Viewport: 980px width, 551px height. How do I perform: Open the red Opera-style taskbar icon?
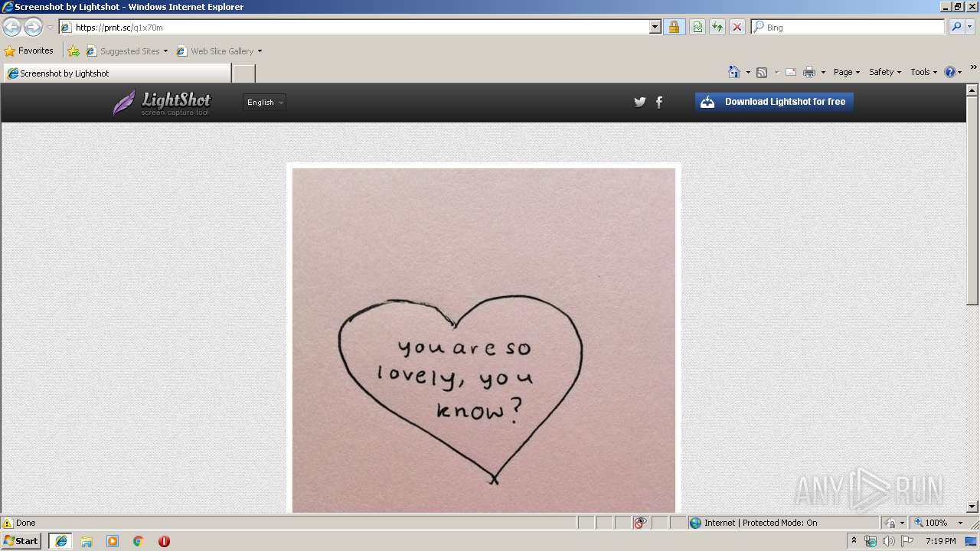pyautogui.click(x=164, y=541)
